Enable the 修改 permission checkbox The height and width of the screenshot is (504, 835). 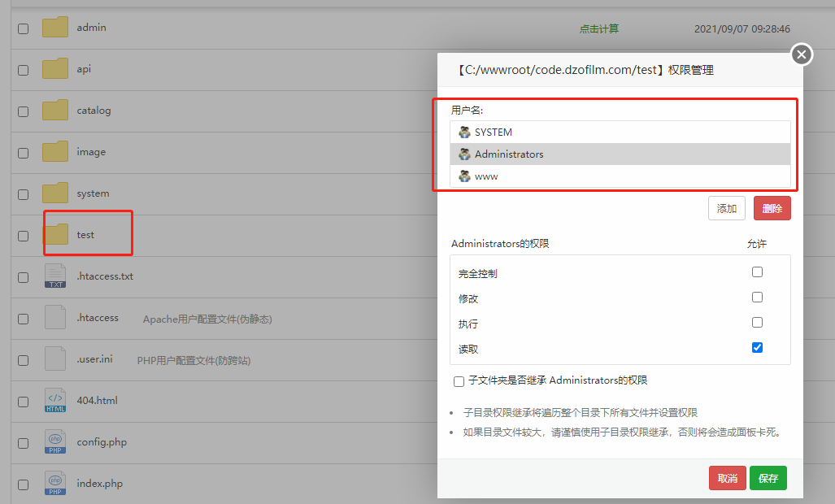point(757,297)
